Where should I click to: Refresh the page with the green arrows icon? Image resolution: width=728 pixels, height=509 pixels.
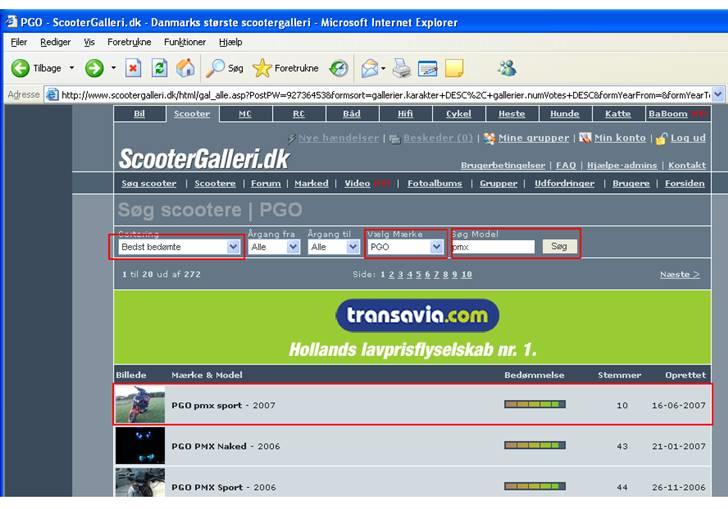(160, 68)
